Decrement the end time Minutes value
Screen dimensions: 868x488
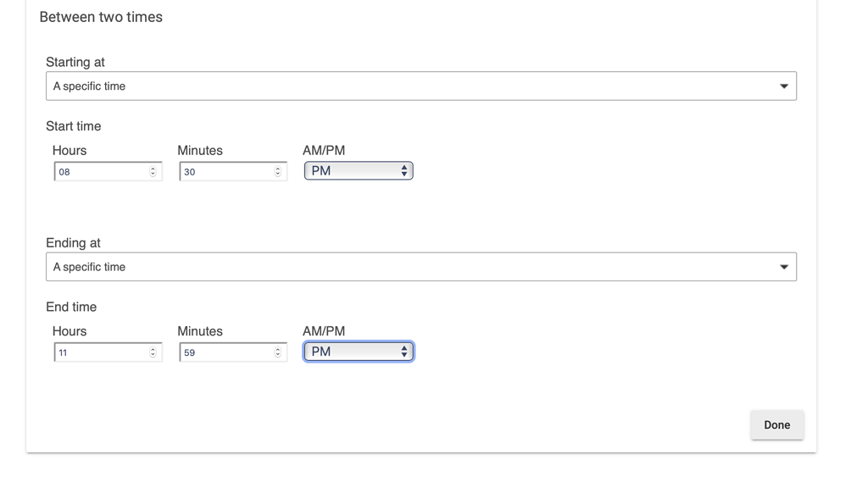point(279,355)
